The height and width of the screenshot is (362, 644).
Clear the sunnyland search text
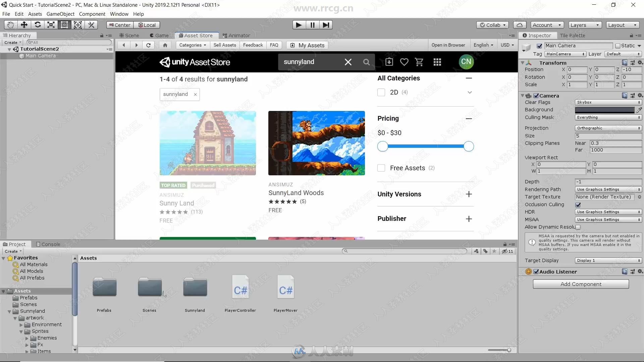pos(348,62)
